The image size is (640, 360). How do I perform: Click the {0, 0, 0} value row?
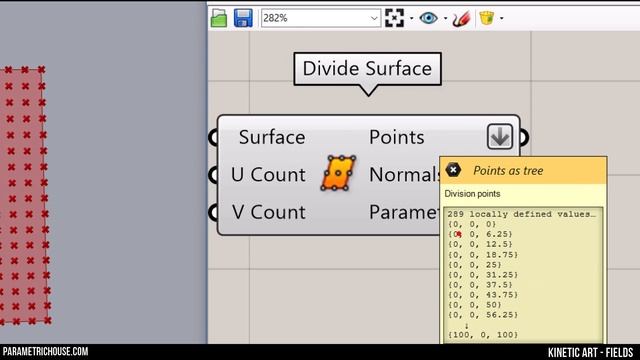472,224
